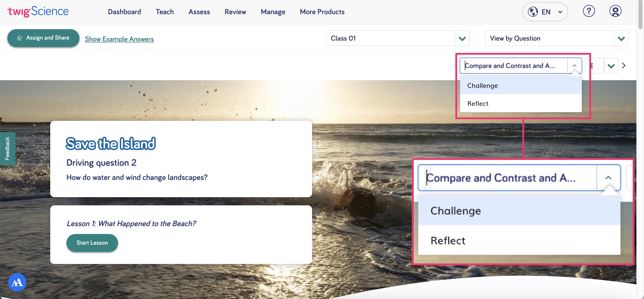Click the Driving question 2 heading
The height and width of the screenshot is (299, 644).
tap(101, 163)
